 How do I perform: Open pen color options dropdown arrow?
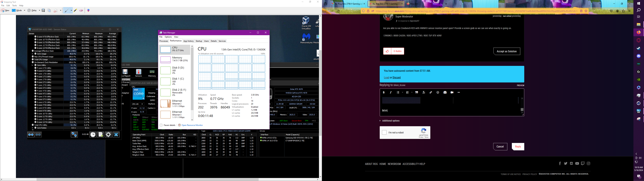click(71, 11)
